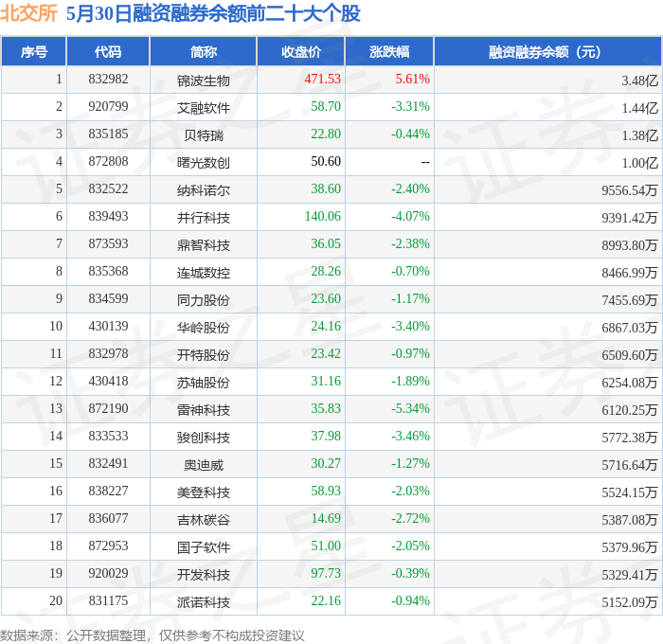Select stock code 430139
The height and width of the screenshot is (644, 663).
(108, 327)
